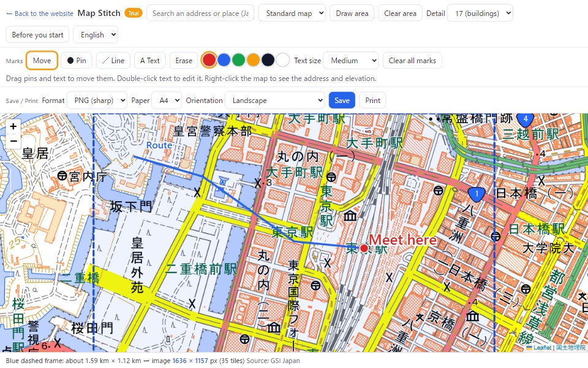
Task: Click the Clear area button
Action: coord(400,13)
